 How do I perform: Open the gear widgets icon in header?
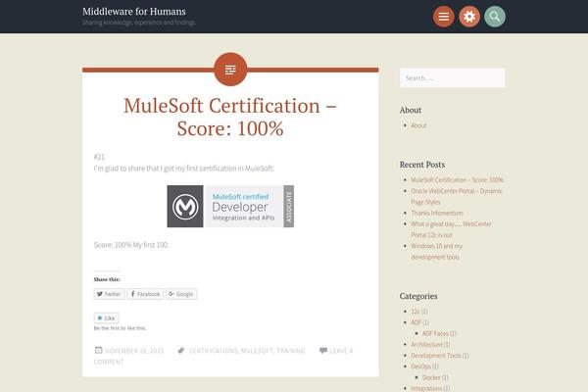(x=469, y=17)
